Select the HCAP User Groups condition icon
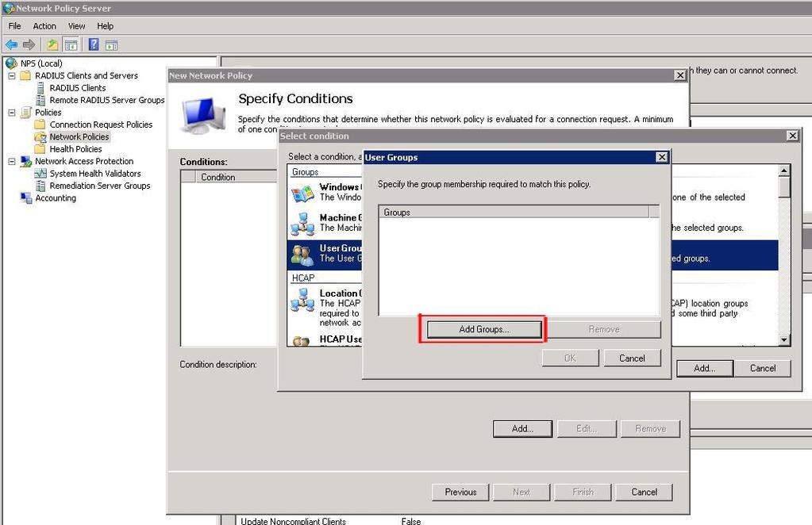The height and width of the screenshot is (525, 812). point(302,341)
